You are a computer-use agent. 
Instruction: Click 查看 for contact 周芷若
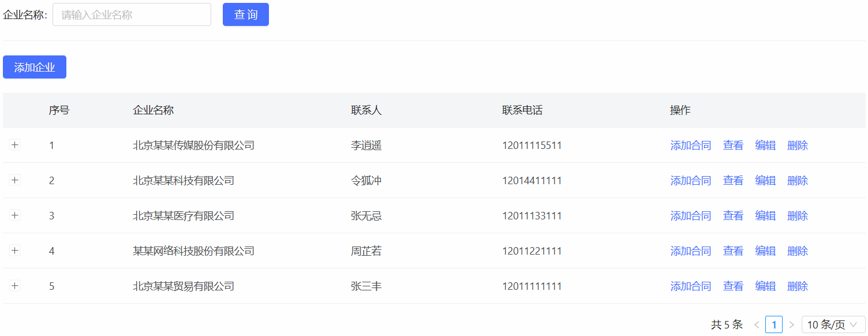[x=733, y=251]
